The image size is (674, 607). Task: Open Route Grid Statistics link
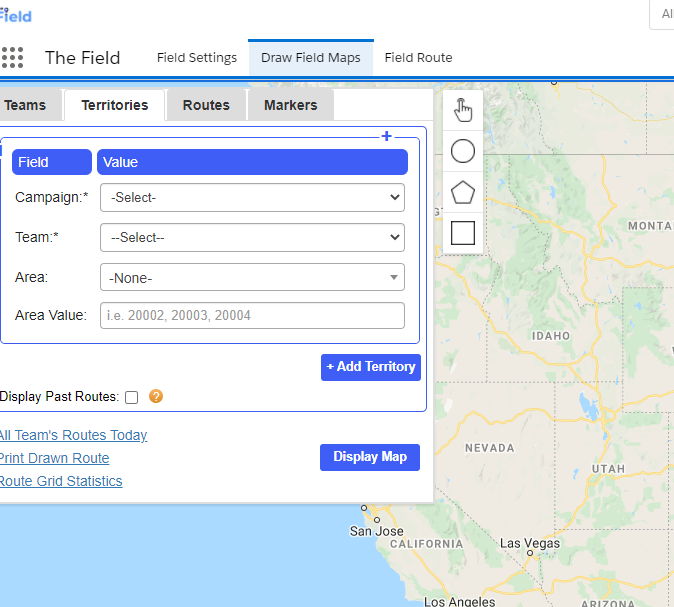click(x=61, y=481)
